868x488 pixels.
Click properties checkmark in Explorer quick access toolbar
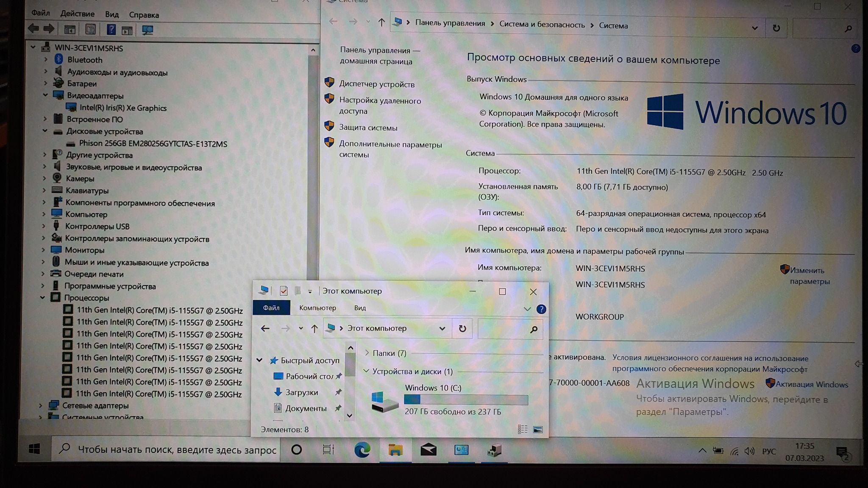(x=284, y=291)
